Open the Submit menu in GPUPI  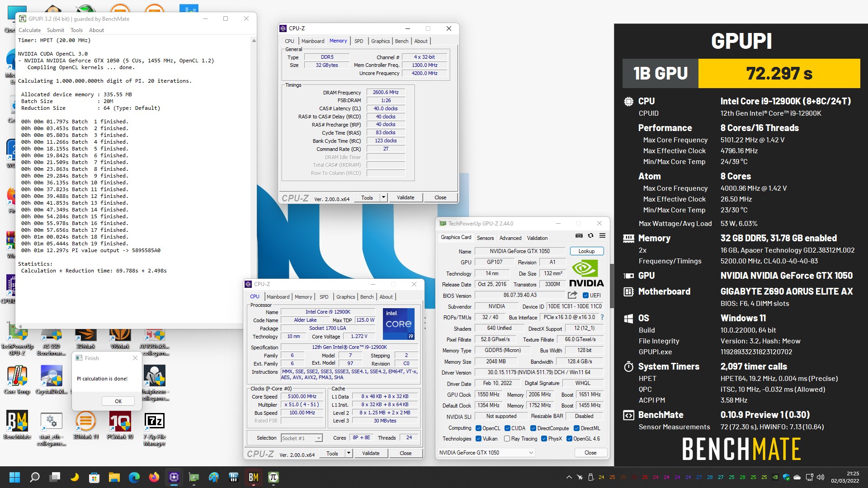(56, 30)
